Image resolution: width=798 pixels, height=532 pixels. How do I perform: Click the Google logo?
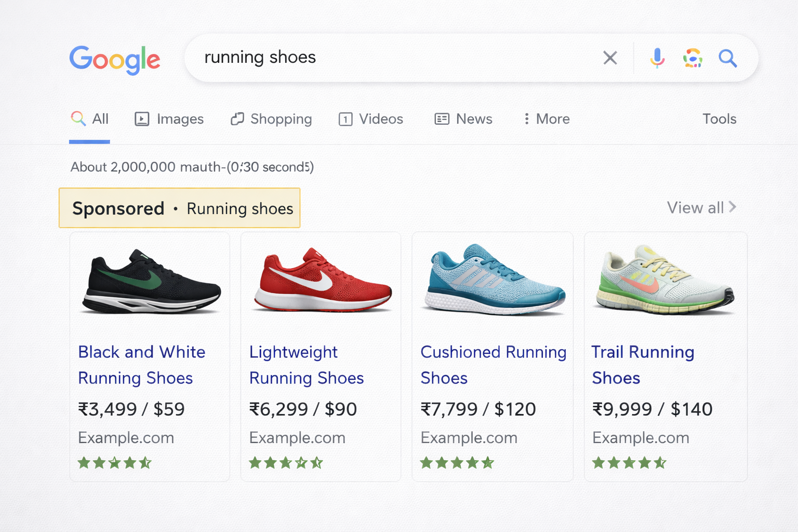(115, 59)
